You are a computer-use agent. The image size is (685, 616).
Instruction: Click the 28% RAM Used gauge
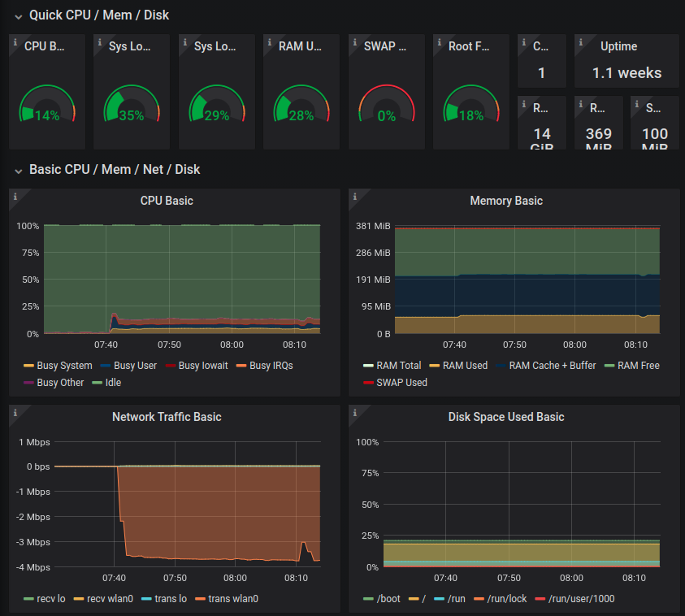tap(301, 104)
